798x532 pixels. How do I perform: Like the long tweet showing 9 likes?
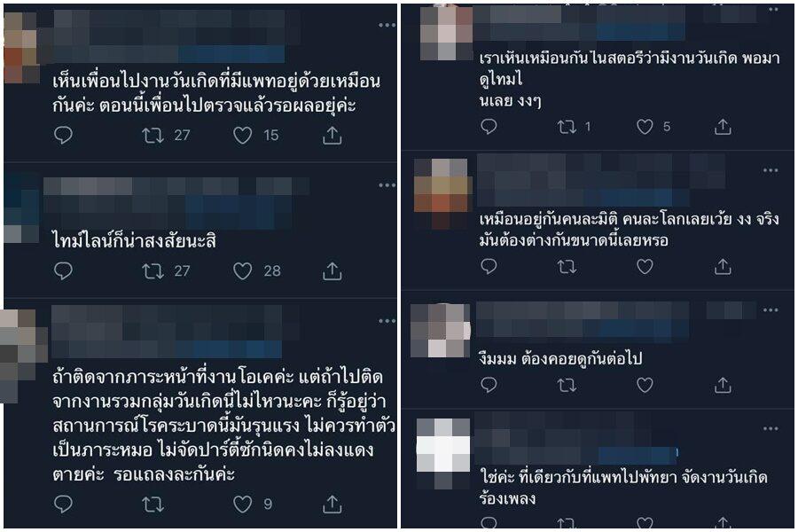pos(242,504)
